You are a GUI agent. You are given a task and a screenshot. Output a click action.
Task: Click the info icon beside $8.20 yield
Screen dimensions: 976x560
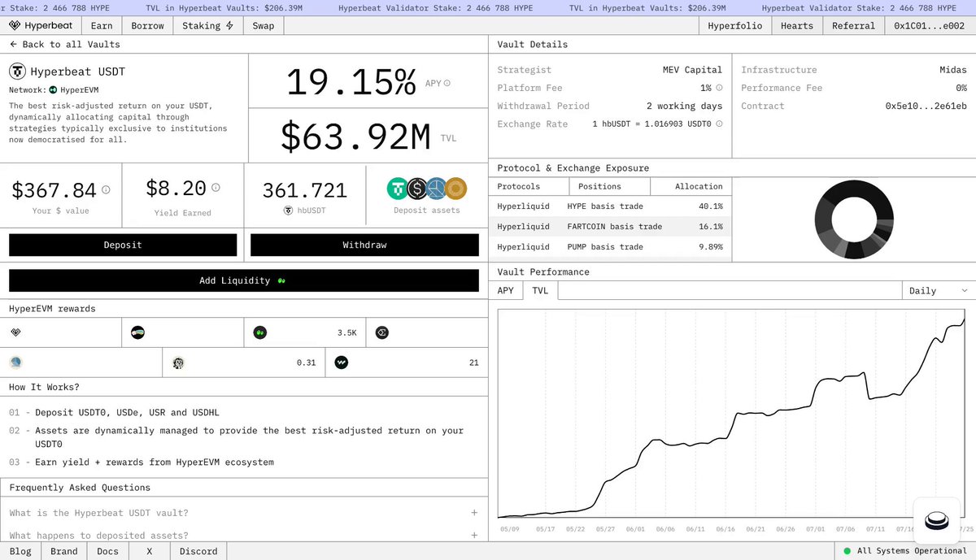point(216,188)
